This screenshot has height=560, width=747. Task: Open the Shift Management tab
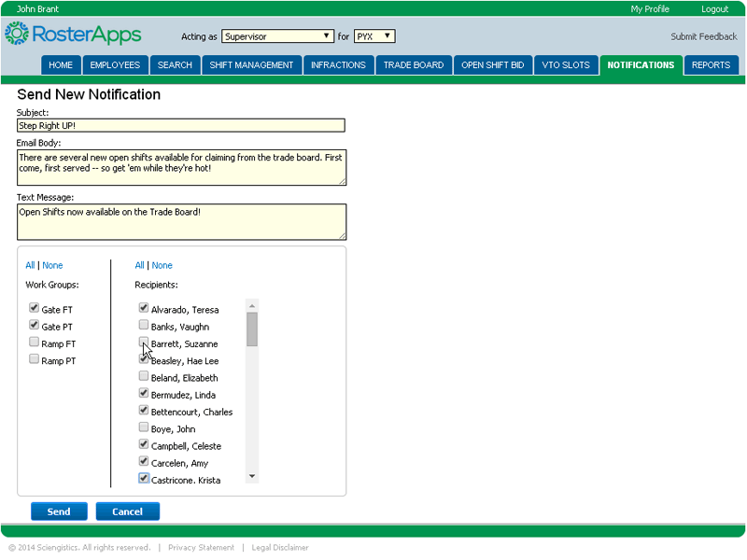point(251,65)
